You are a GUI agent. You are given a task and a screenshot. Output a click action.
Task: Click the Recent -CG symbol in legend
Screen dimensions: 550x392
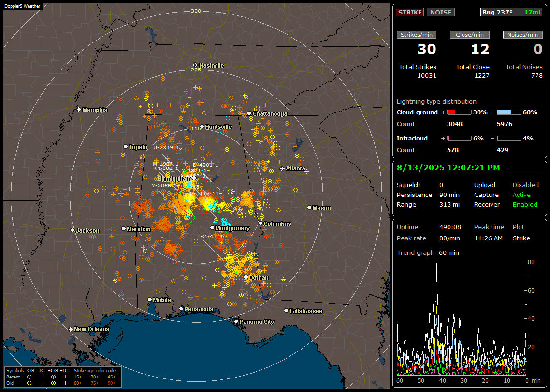coord(29,377)
